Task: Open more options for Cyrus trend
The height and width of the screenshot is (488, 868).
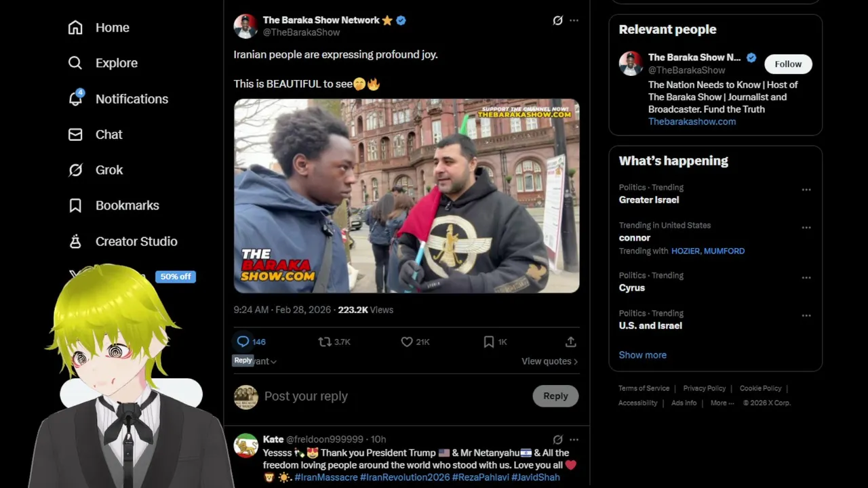Action: (x=806, y=278)
